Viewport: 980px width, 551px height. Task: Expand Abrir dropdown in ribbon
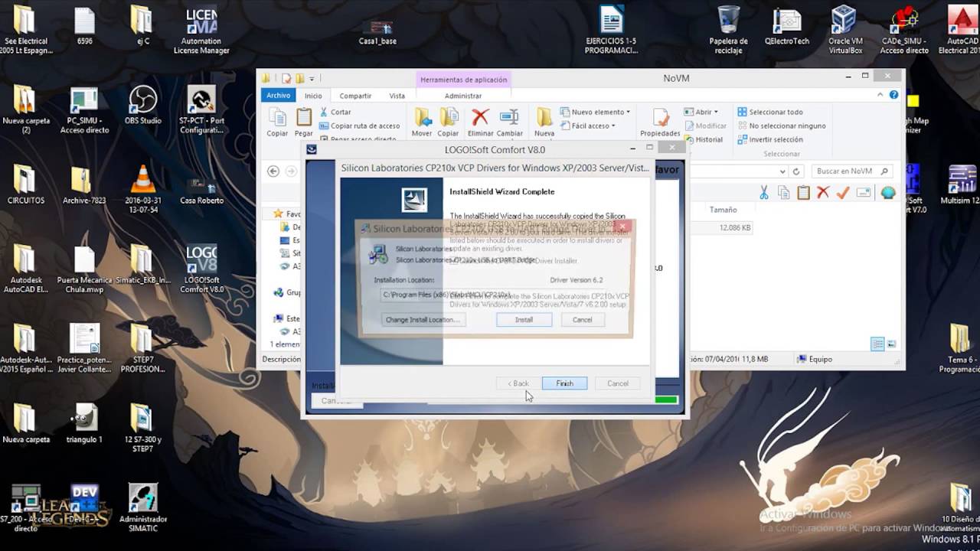click(700, 112)
